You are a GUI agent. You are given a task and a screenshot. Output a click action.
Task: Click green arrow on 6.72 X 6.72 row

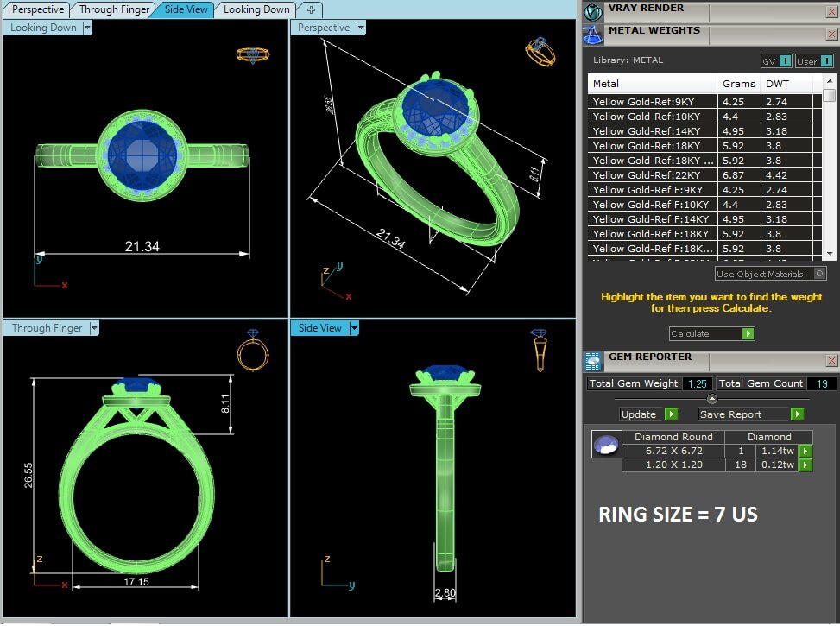pyautogui.click(x=805, y=451)
